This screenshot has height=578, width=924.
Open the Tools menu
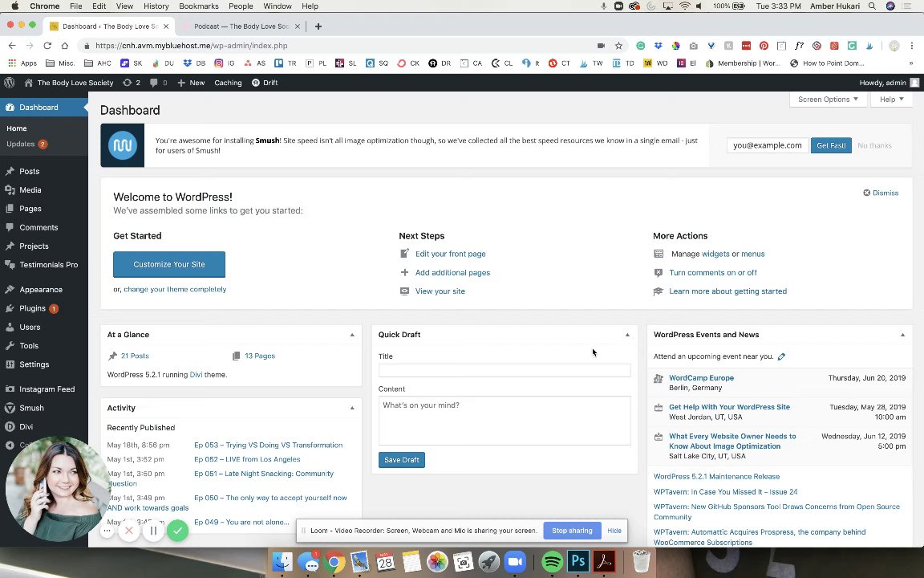[x=28, y=346]
